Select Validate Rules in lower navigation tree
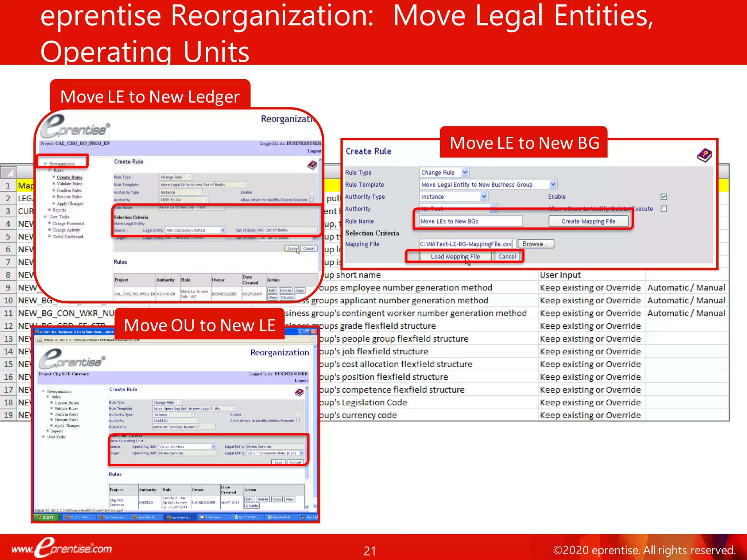Viewport: 747px width, 560px height. (66, 408)
